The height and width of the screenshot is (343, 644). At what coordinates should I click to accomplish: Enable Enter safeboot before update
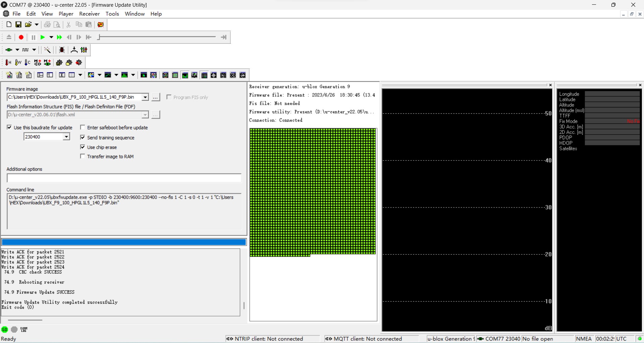point(83,128)
